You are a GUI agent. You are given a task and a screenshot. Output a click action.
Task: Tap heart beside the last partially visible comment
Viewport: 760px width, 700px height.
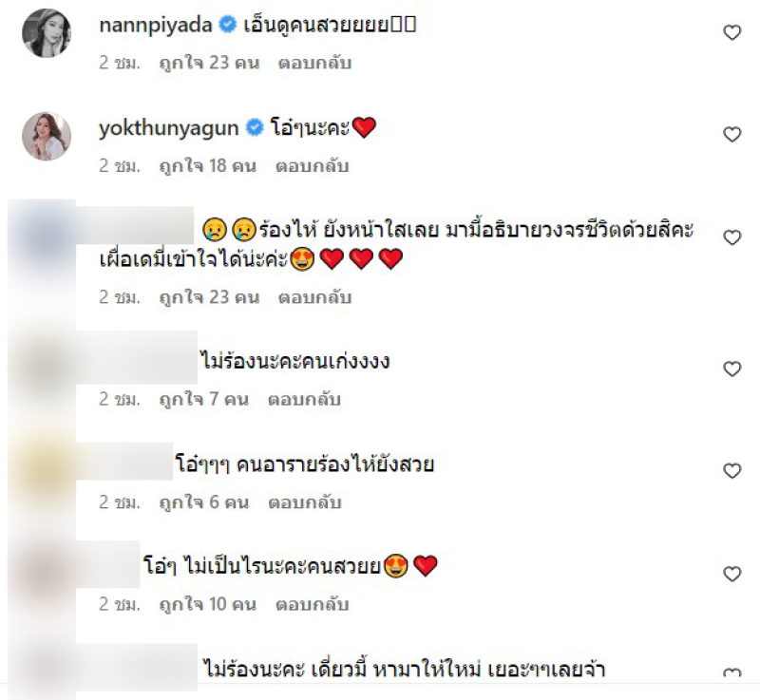pyautogui.click(x=731, y=672)
